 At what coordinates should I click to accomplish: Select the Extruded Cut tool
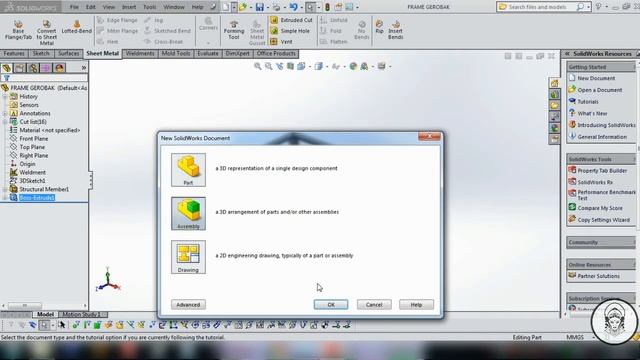point(291,20)
